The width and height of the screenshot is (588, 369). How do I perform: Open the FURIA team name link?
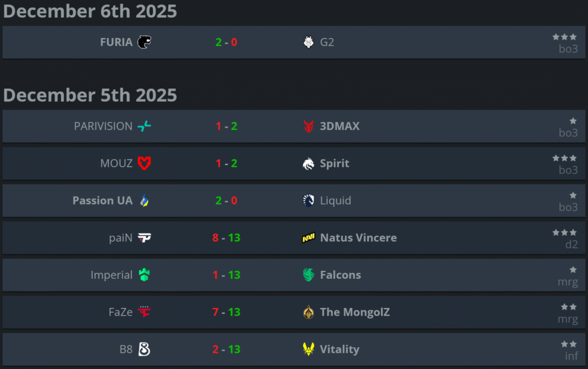coord(116,42)
